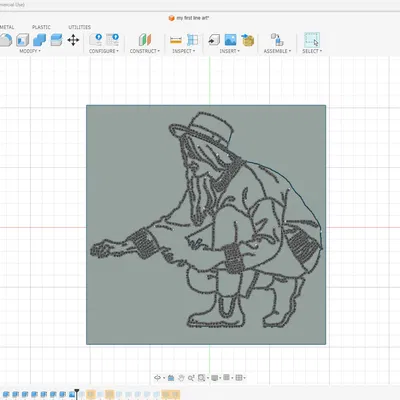This screenshot has width=400, height=400.
Task: Select the Look At navigation icon
Action: click(x=171, y=378)
